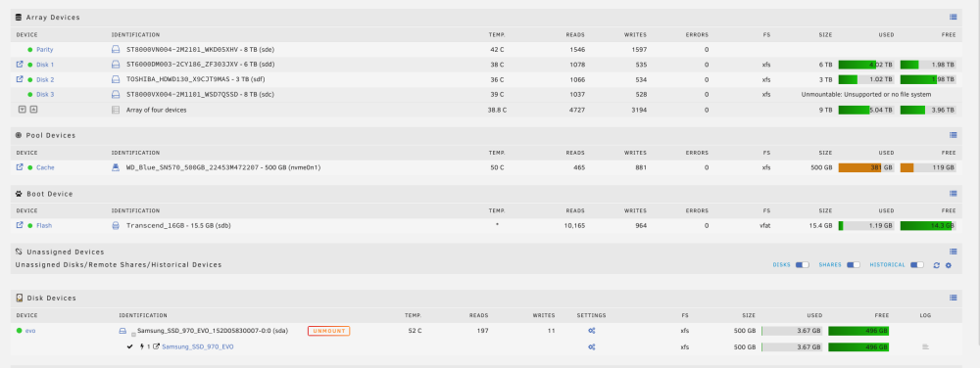View log icon for Samsung partition
This screenshot has width=980, height=368.
[926, 346]
